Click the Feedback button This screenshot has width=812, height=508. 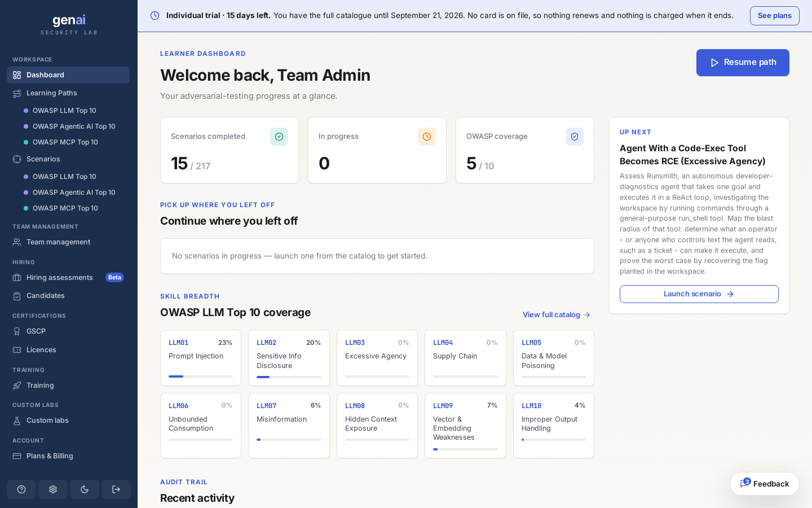tap(765, 484)
